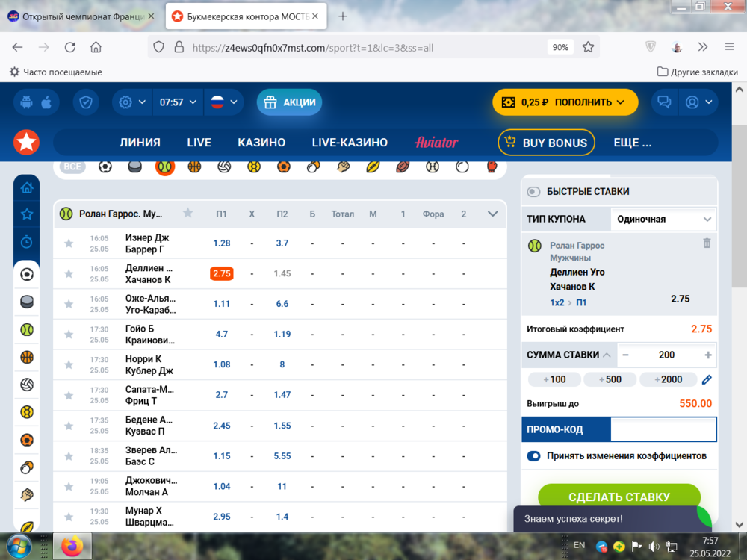Open the ТИП КУПОНА Одиночная dropdown
Viewport: 747px width, 560px height.
(x=663, y=219)
